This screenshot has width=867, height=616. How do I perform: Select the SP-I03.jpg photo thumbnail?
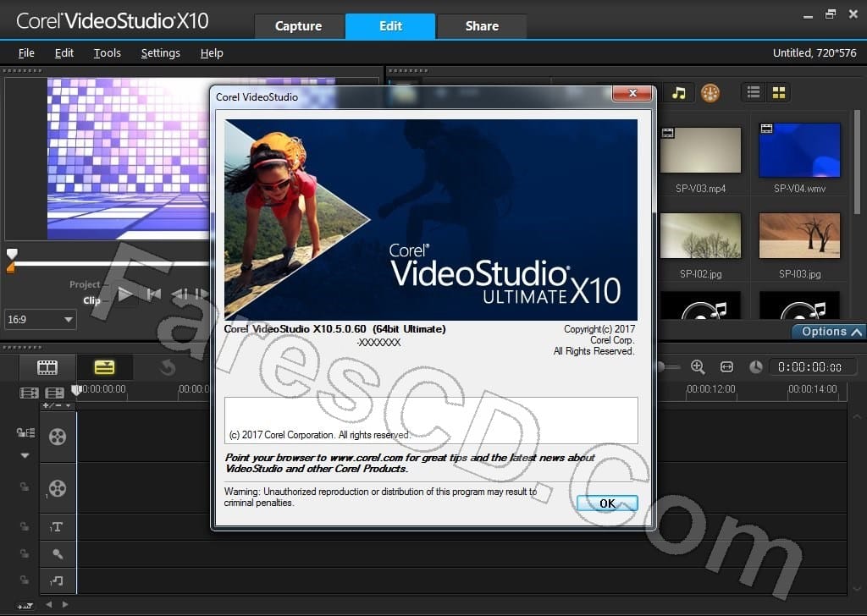click(x=799, y=235)
